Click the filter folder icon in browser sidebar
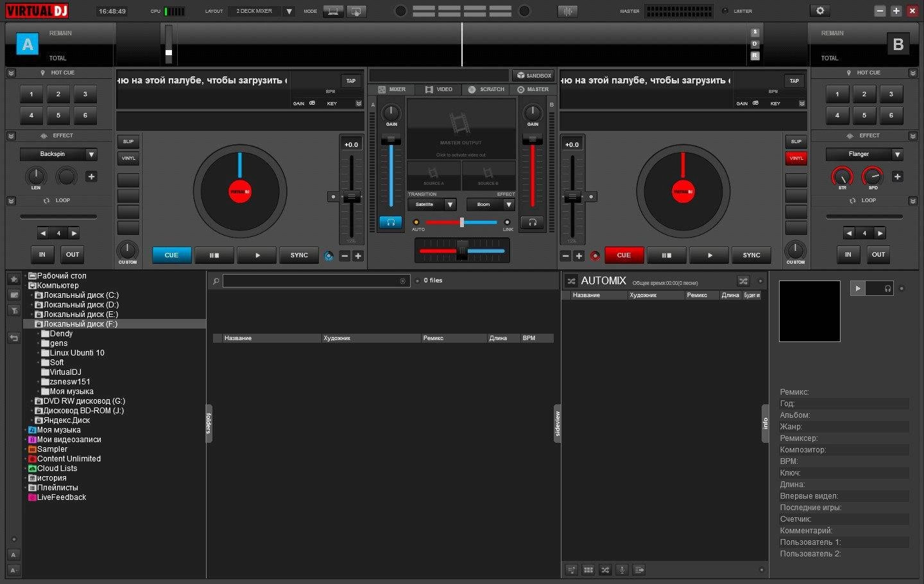 coord(13,311)
